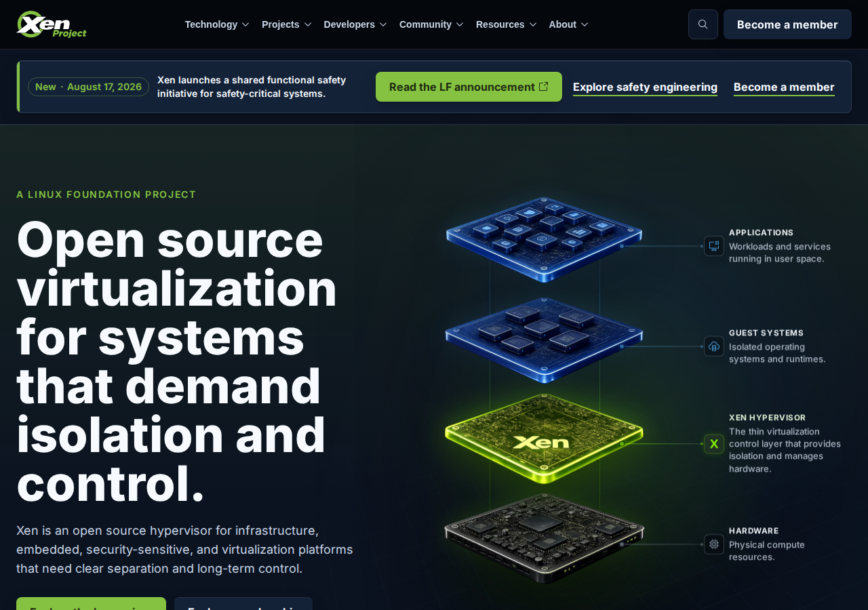Click the Workloads and services description
Image resolution: width=868 pixels, height=610 pixels.
tap(780, 253)
